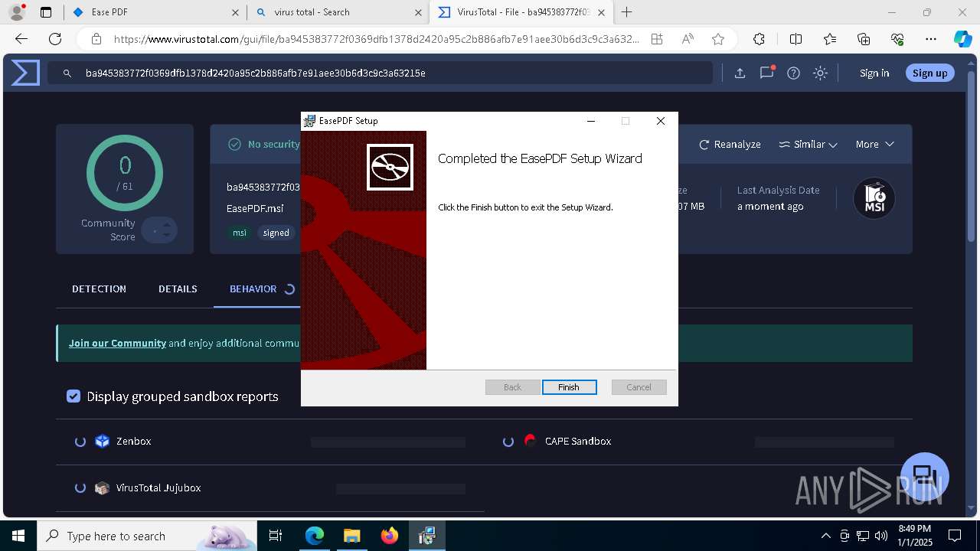
Task: Expand the Similar dropdown
Action: point(808,145)
